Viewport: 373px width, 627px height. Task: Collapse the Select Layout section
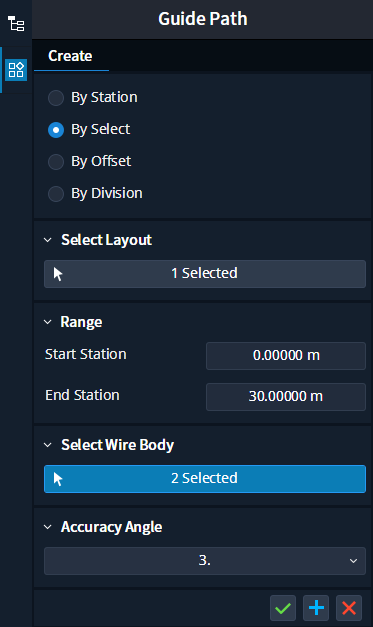click(x=48, y=240)
